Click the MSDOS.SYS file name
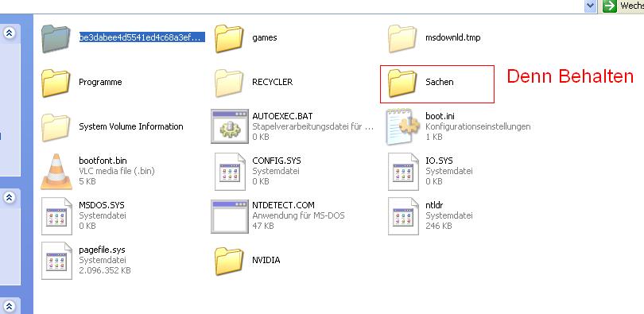This screenshot has height=314, width=644. click(x=102, y=205)
